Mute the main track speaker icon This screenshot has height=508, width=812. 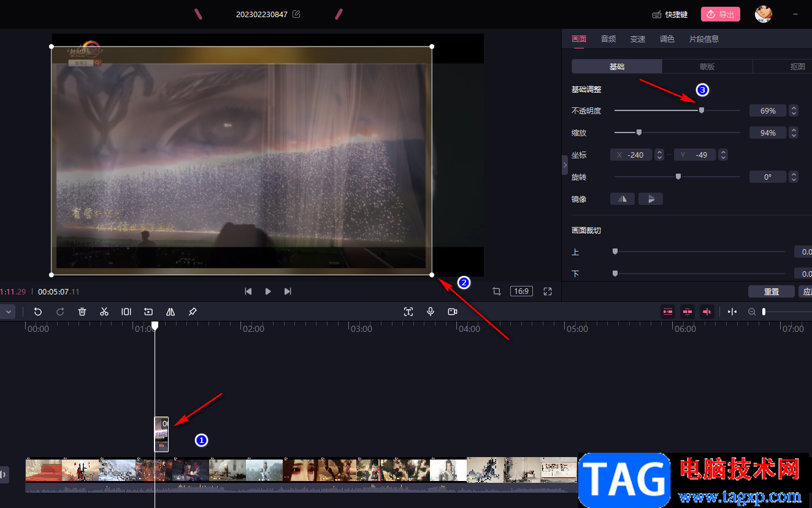coord(4,474)
